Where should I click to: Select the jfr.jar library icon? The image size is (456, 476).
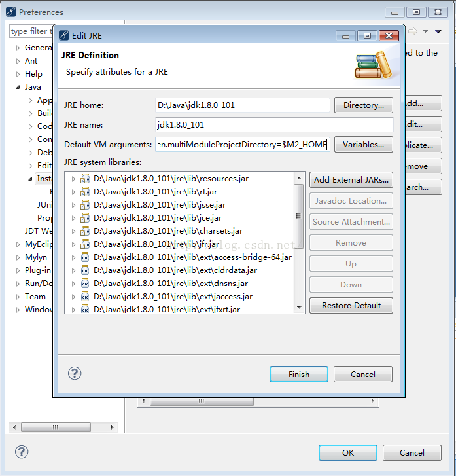pyautogui.click(x=85, y=244)
